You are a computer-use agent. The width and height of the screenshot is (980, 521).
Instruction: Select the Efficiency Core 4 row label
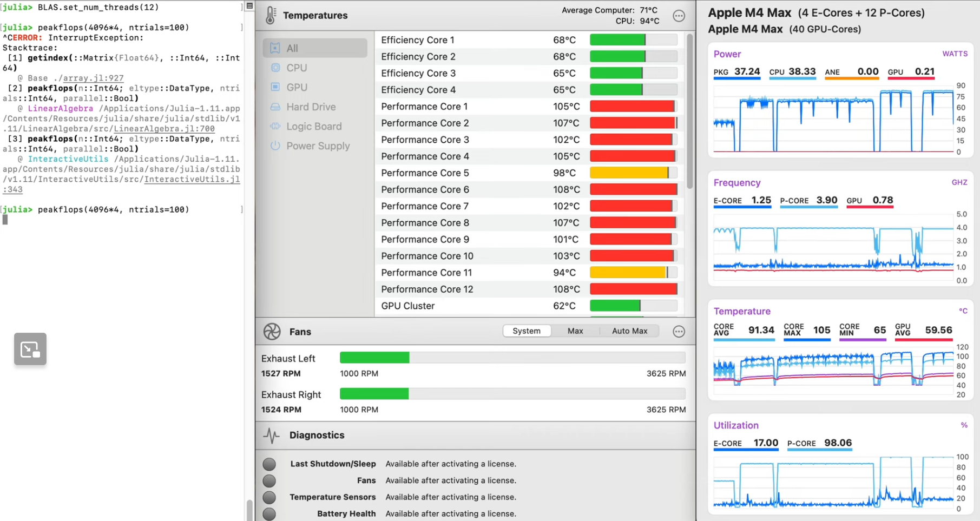pyautogui.click(x=418, y=90)
